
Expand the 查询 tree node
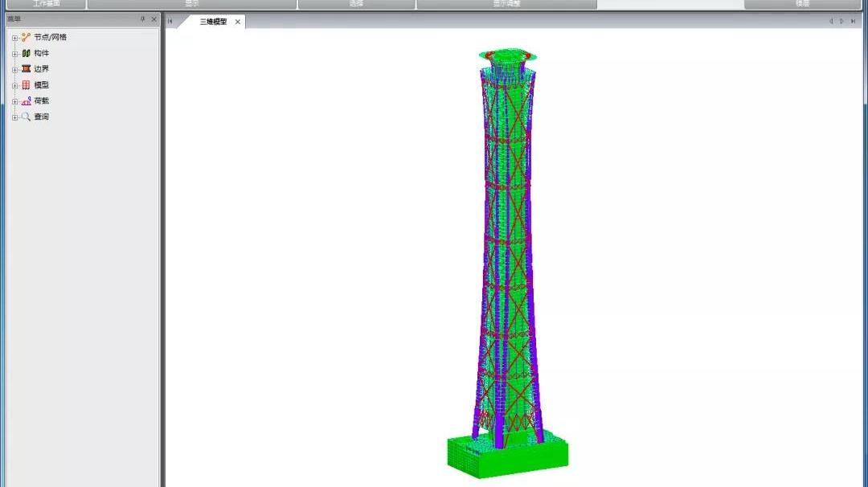click(x=15, y=117)
